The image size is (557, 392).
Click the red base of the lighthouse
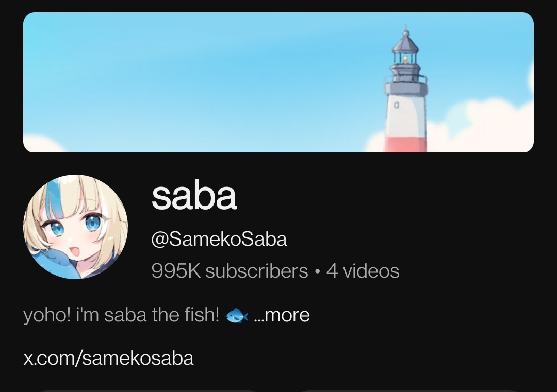[x=406, y=144]
